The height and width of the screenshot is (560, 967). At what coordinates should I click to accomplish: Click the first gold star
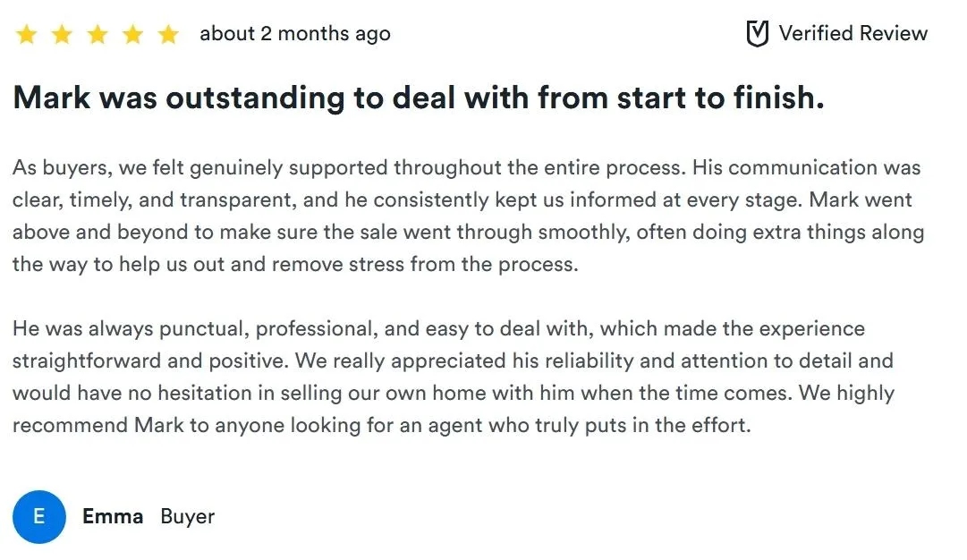pos(27,35)
